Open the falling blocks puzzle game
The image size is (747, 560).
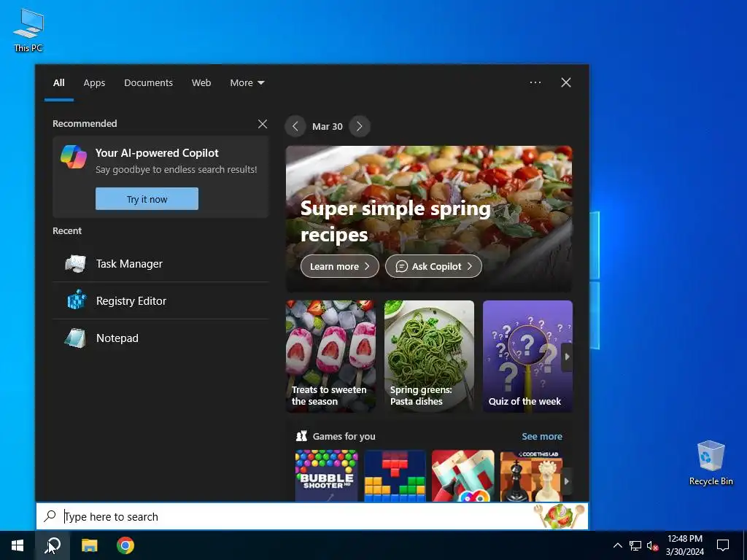tap(395, 475)
